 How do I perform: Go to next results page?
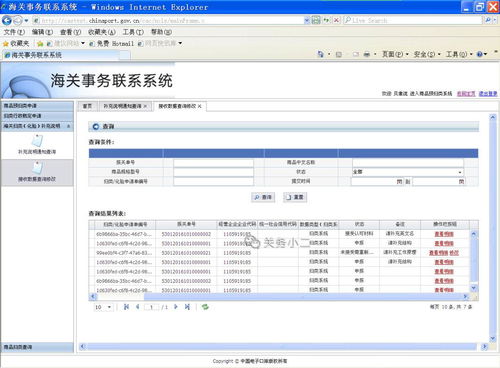tap(176, 307)
